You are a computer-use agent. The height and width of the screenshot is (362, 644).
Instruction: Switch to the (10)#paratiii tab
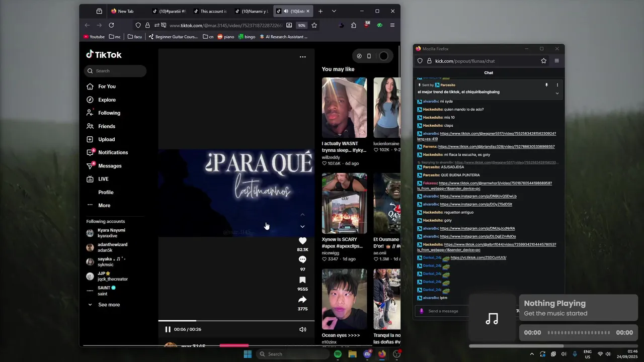click(170, 11)
